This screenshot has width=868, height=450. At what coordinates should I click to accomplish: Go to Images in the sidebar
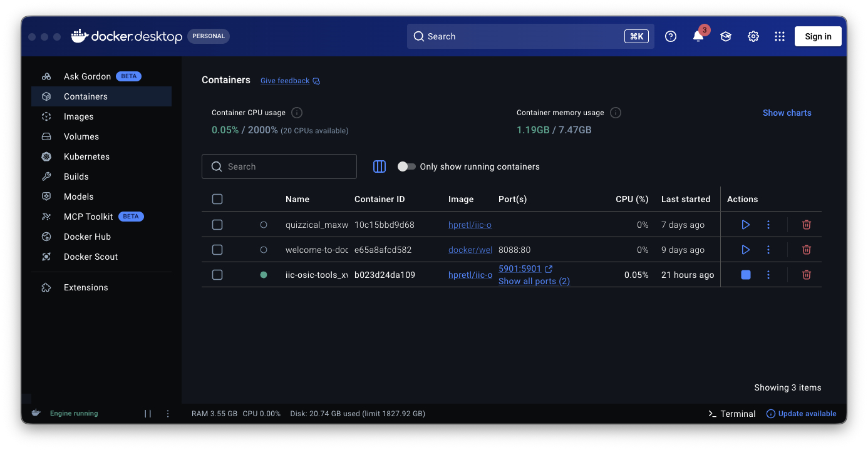tap(78, 116)
